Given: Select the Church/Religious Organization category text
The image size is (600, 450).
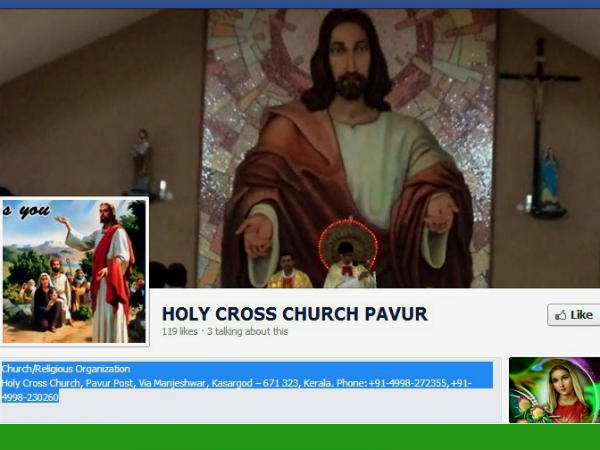Looking at the screenshot, I should pyautogui.click(x=66, y=369).
